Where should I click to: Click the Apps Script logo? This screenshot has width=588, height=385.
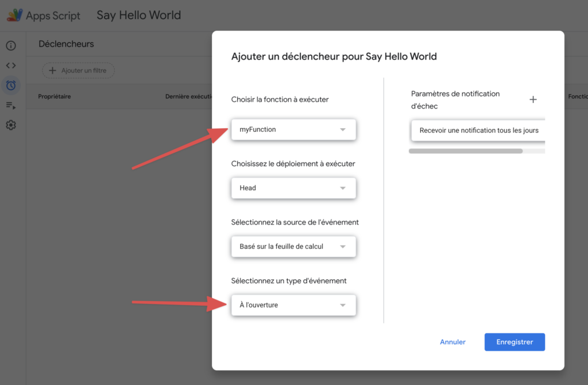[x=14, y=15]
